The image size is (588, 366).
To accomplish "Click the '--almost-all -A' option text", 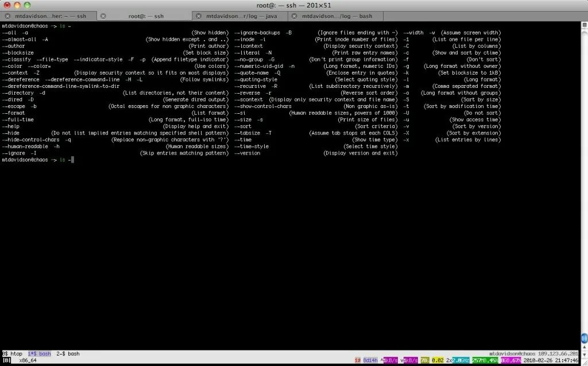I will coord(25,40).
